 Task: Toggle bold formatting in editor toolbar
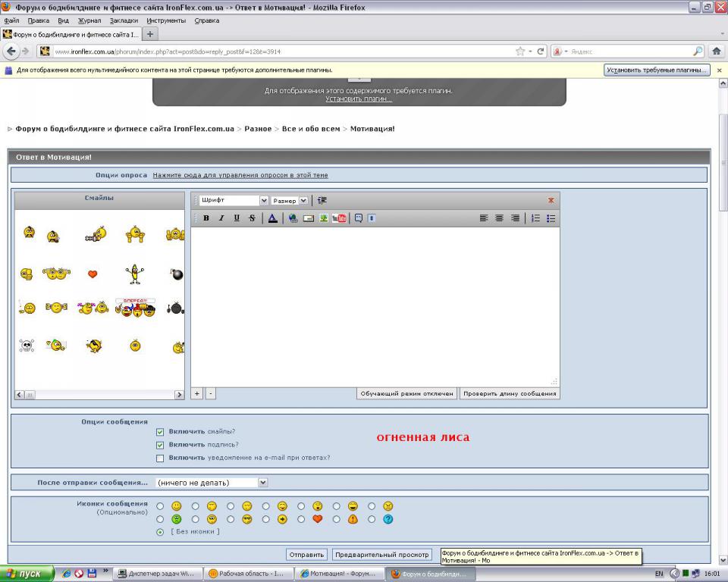pos(206,218)
